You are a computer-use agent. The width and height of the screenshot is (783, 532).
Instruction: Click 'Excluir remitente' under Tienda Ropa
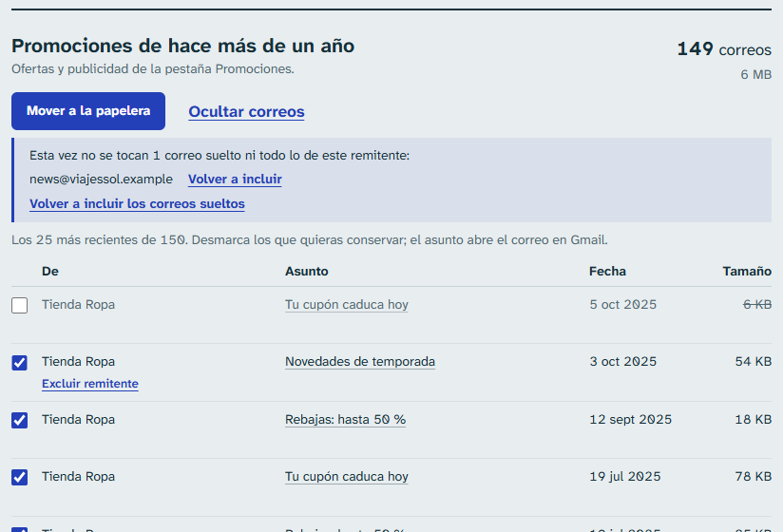(90, 384)
